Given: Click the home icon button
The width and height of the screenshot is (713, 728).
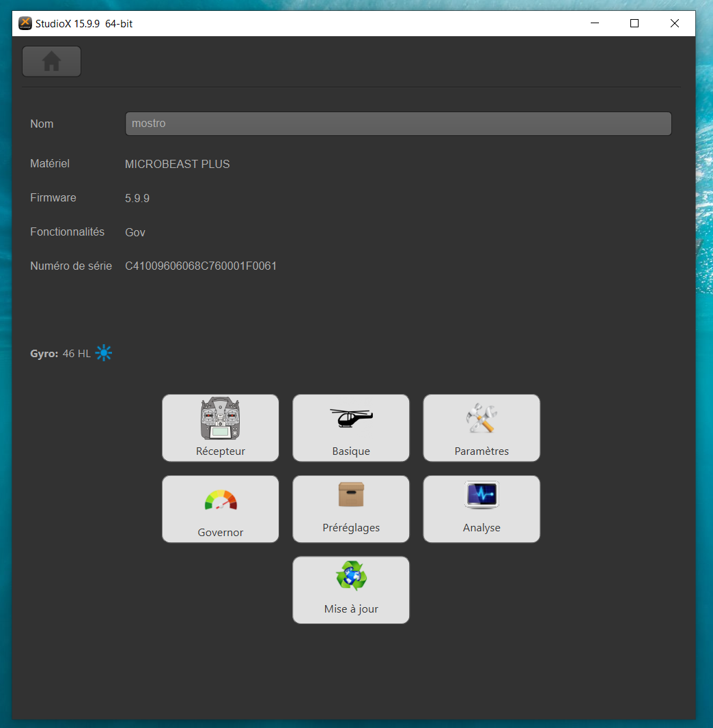Looking at the screenshot, I should (x=51, y=61).
